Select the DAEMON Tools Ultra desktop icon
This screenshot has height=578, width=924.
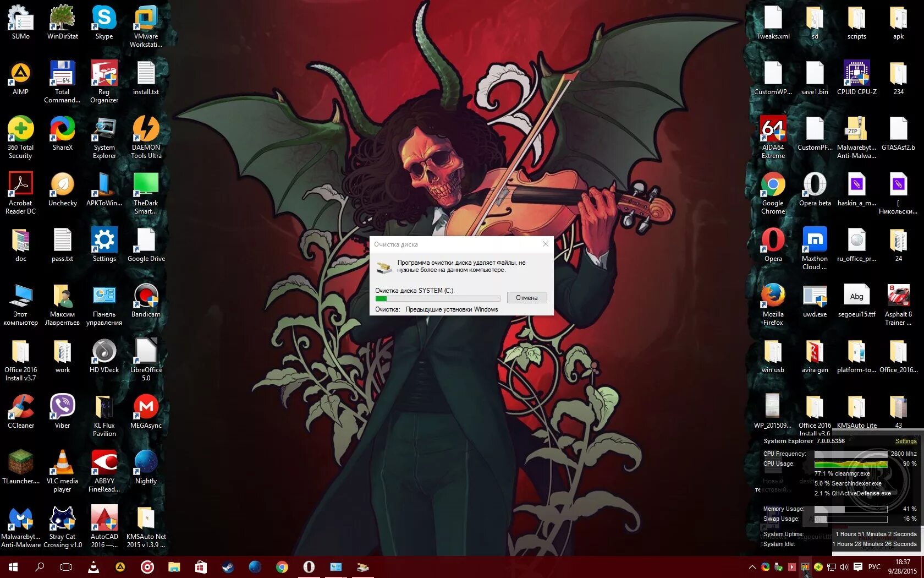click(146, 138)
